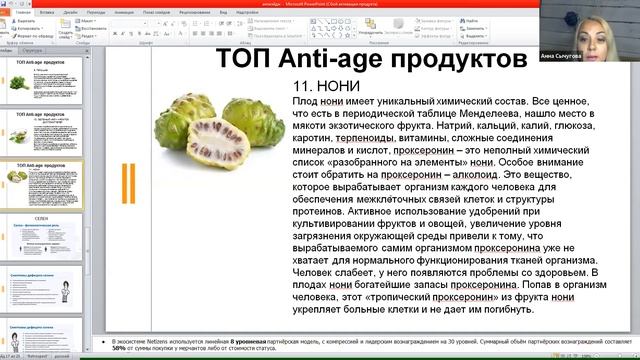Click the Создать слайд button

66,29
